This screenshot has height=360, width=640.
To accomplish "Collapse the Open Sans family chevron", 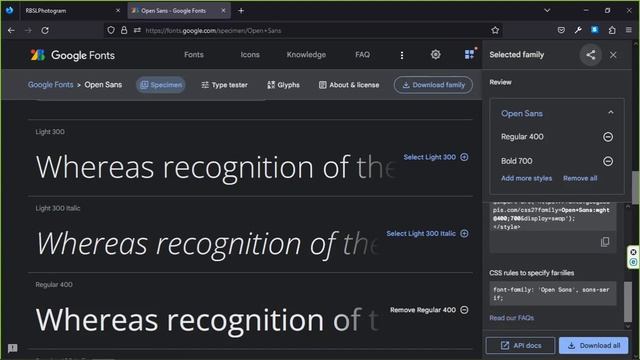I will click(611, 113).
